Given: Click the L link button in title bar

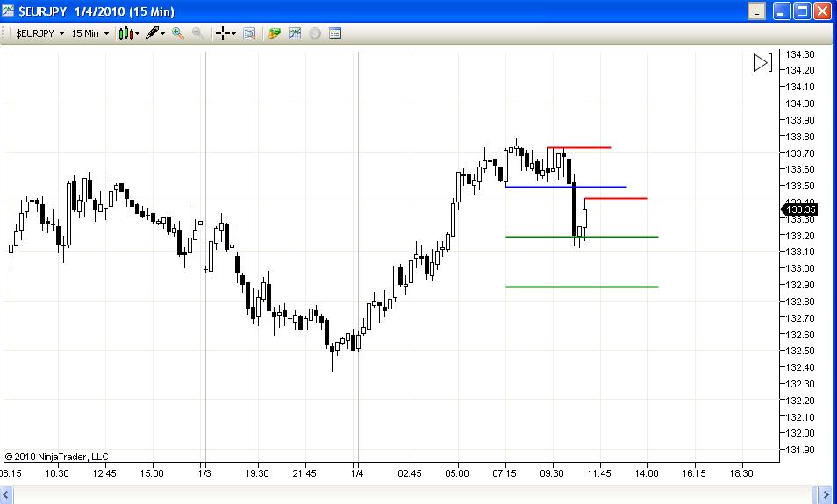Looking at the screenshot, I should click(x=756, y=11).
